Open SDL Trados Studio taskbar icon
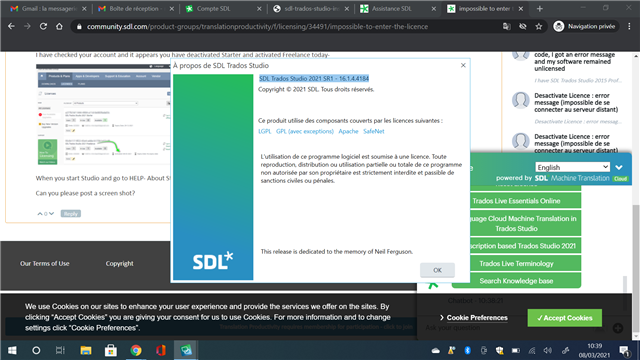Screen dimensions: 640x360 pos(186,350)
